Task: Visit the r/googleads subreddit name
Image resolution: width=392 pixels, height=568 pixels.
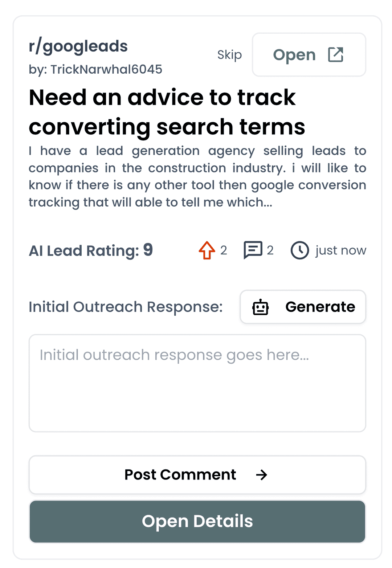Action: click(x=78, y=46)
